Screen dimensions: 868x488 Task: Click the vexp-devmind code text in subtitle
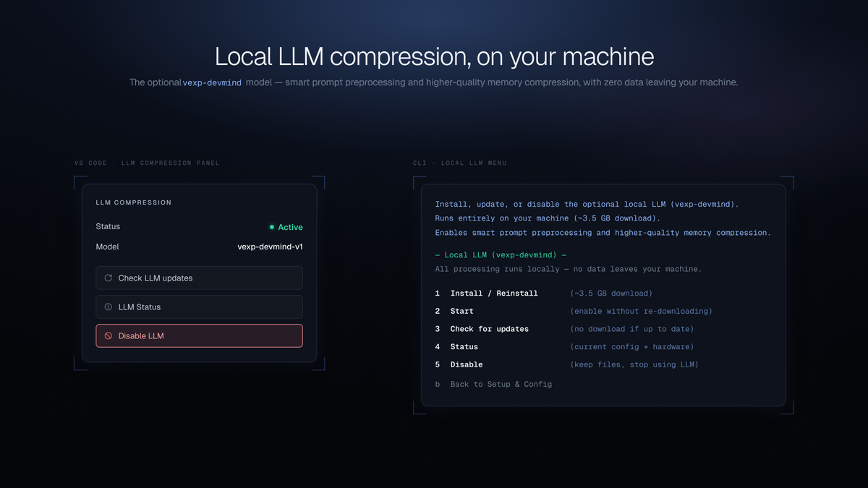(212, 83)
